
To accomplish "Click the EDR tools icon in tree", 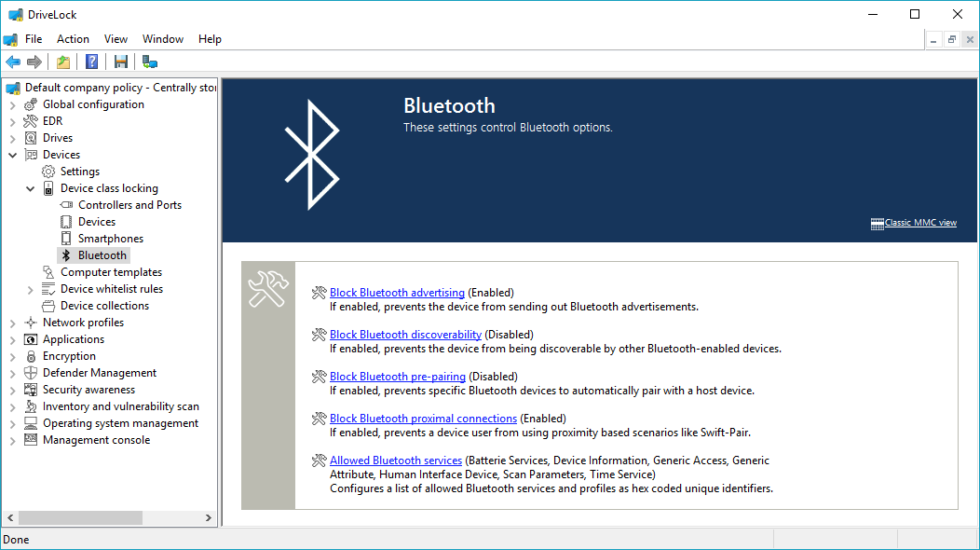I will (x=31, y=121).
